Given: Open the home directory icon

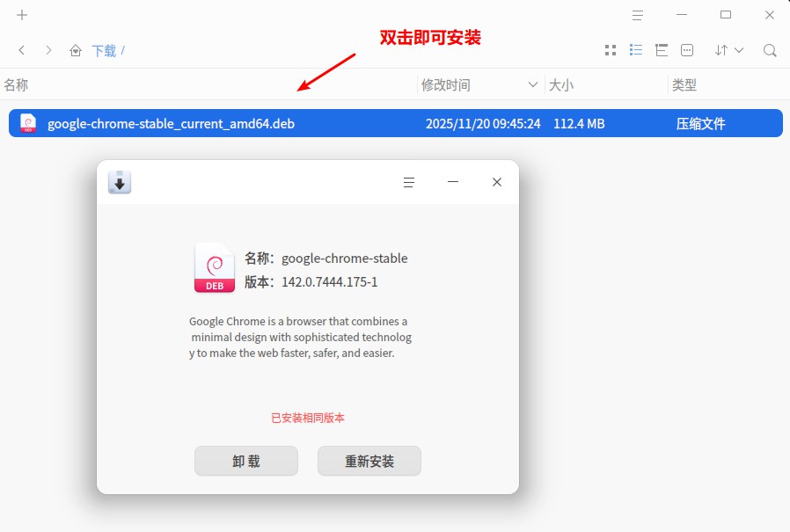Looking at the screenshot, I should [x=76, y=50].
